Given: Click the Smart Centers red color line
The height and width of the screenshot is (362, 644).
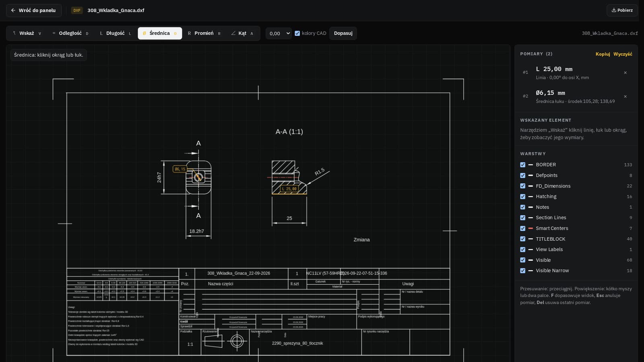Looking at the screenshot, I should 530,228.
